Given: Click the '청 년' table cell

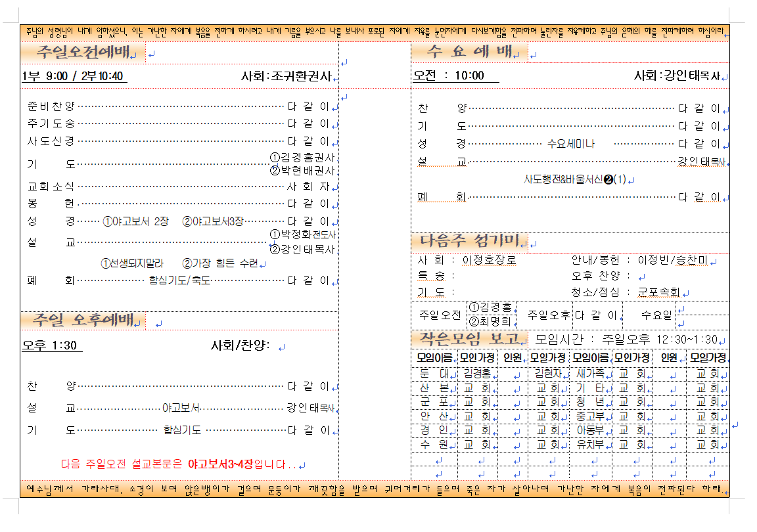Looking at the screenshot, I should (591, 402).
